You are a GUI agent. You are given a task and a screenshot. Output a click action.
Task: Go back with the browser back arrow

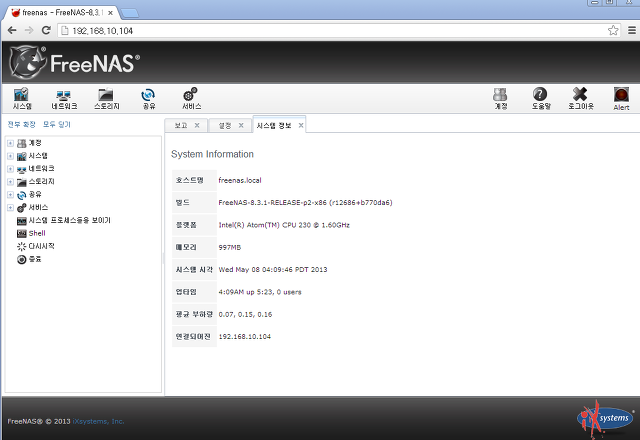[12, 30]
